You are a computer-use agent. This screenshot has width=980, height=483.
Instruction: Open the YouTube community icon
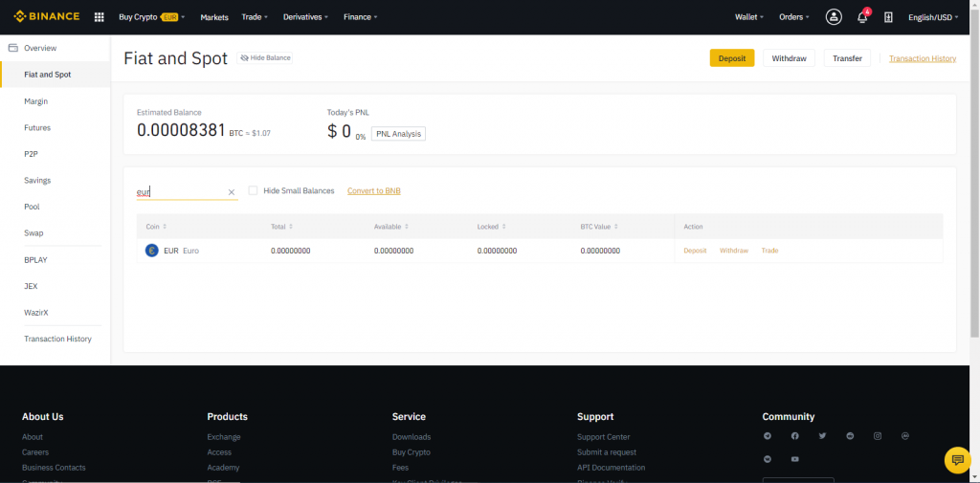(795, 459)
